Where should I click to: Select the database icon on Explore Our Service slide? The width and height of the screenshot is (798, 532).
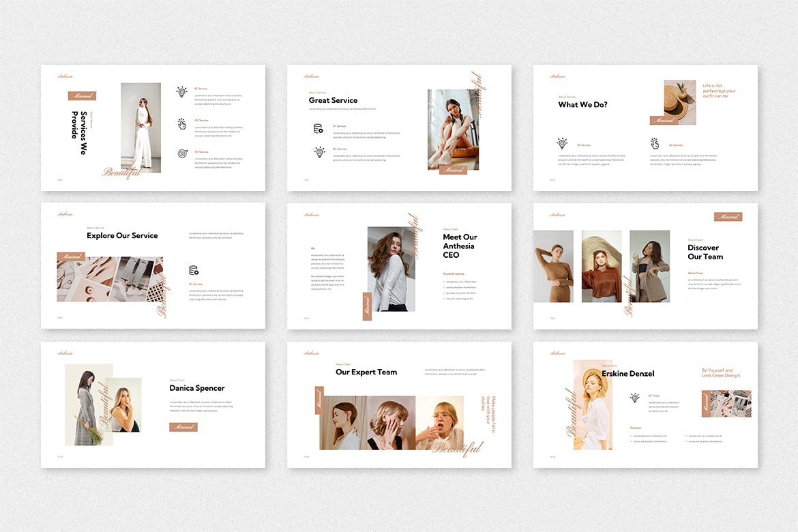(x=194, y=270)
